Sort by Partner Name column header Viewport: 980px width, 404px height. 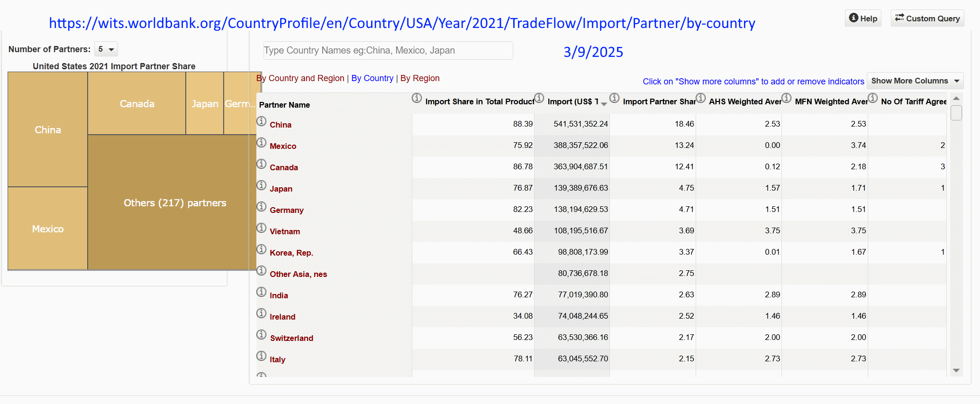click(x=284, y=105)
